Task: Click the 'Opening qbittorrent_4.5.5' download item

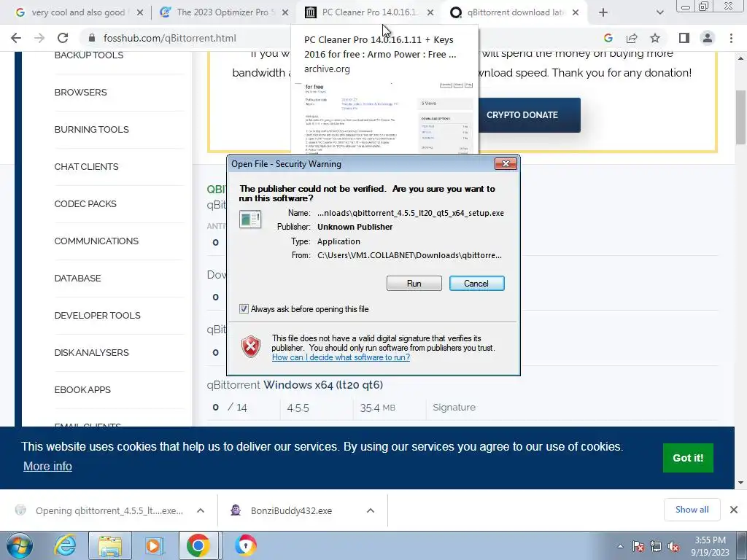Action: [x=109, y=510]
